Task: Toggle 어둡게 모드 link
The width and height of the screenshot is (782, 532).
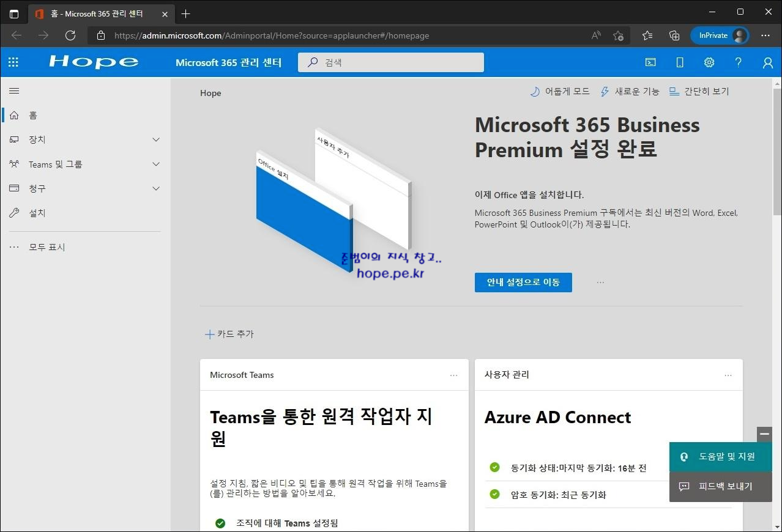Action: tap(559, 91)
